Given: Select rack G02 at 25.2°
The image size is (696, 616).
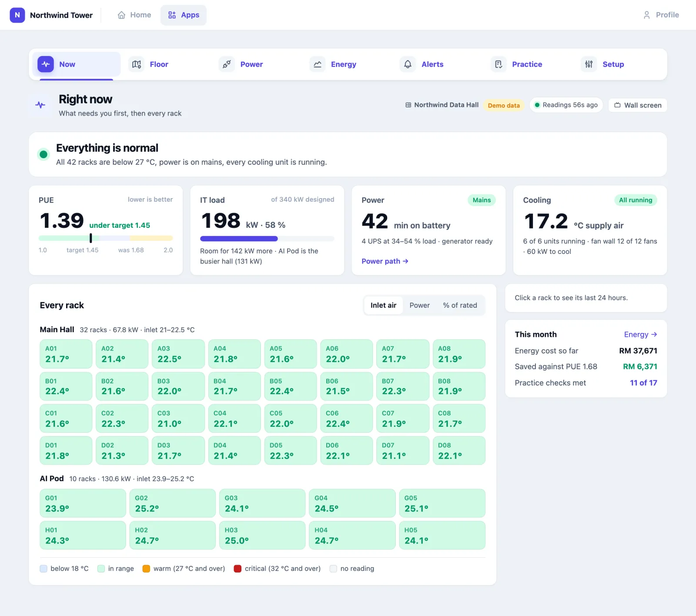Looking at the screenshot, I should click(x=172, y=503).
